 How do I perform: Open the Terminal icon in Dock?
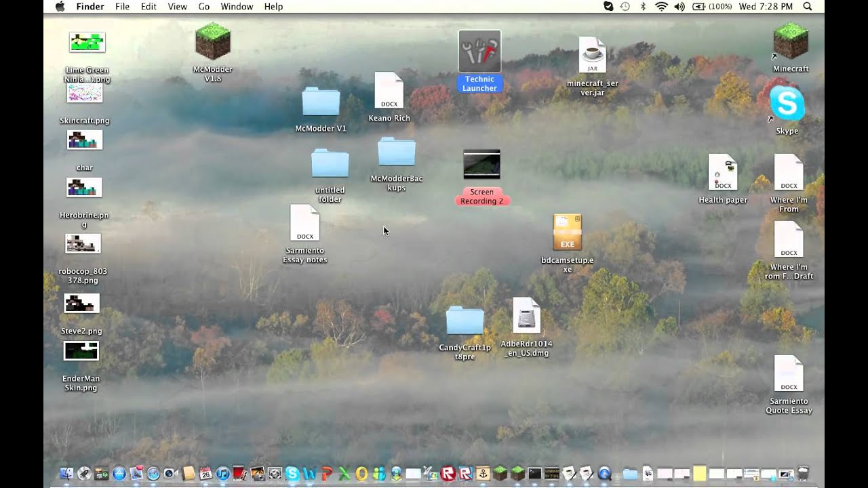tap(535, 473)
